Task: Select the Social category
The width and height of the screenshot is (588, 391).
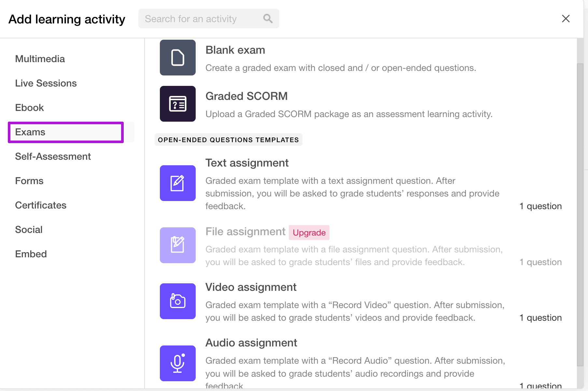Action: pyautogui.click(x=29, y=230)
